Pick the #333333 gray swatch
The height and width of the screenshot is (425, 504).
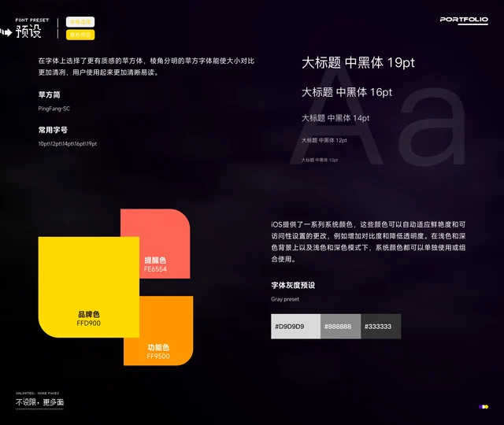(381, 327)
